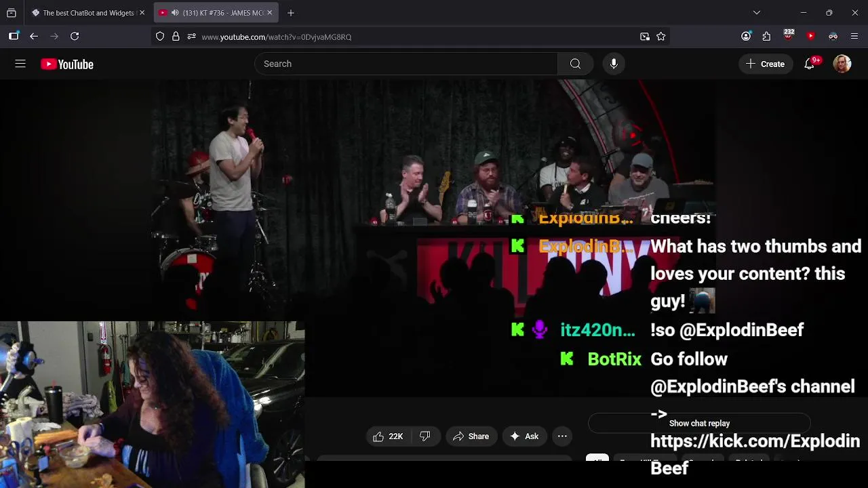Like the video with 22K likes
The width and height of the screenshot is (868, 488).
388,436
